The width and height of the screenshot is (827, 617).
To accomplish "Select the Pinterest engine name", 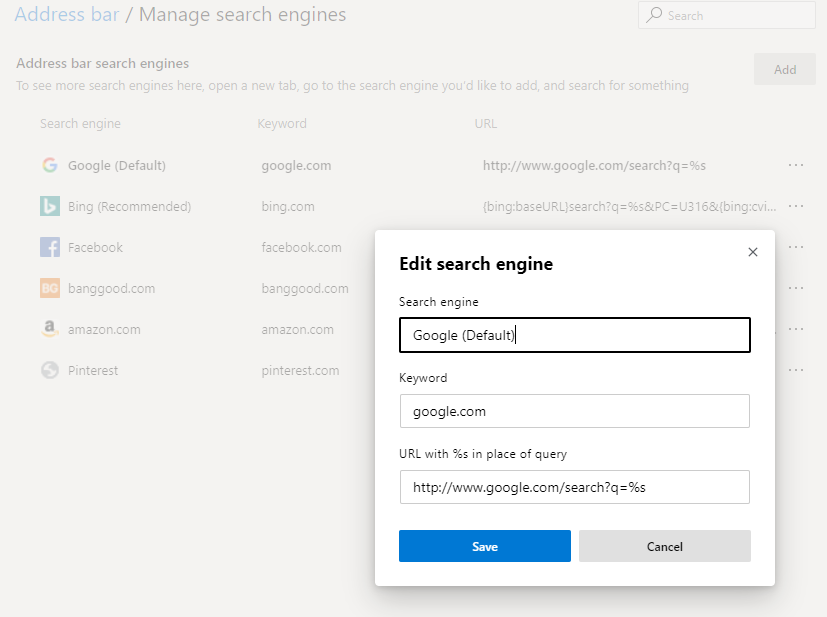I will point(93,371).
